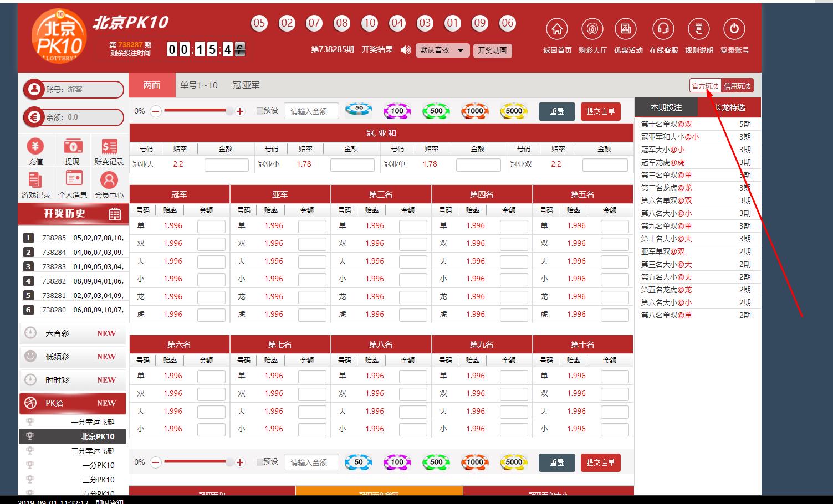Open the 购彩大厅 lottery hall icon

coord(592,29)
